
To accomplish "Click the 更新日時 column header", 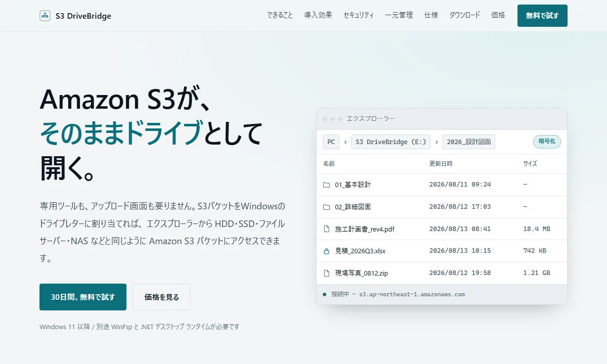I will (441, 164).
